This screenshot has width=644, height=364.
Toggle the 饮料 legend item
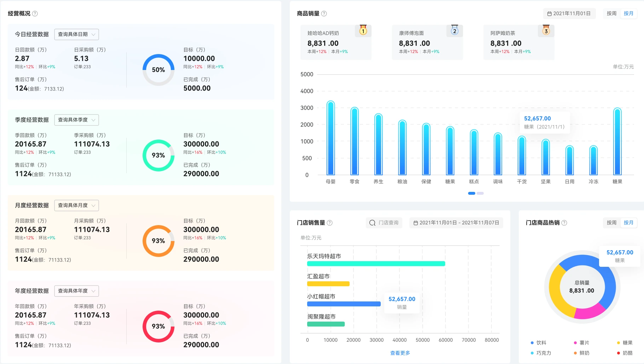point(539,343)
